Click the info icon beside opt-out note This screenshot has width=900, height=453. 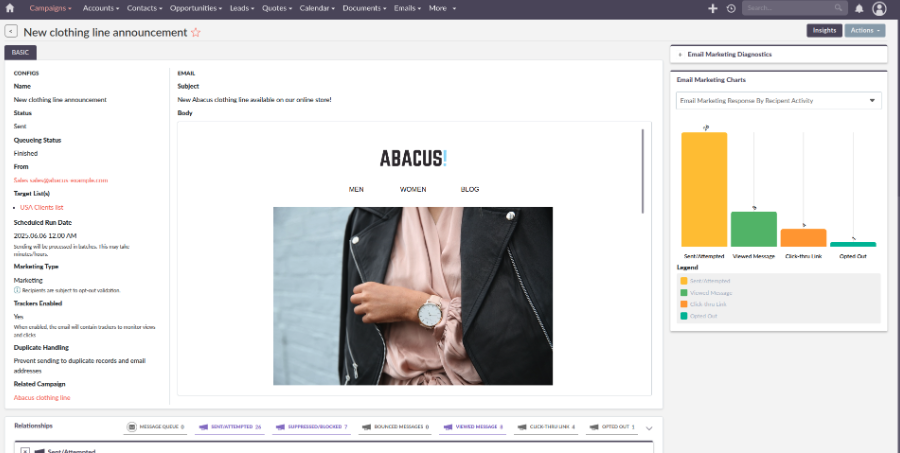[x=17, y=291]
